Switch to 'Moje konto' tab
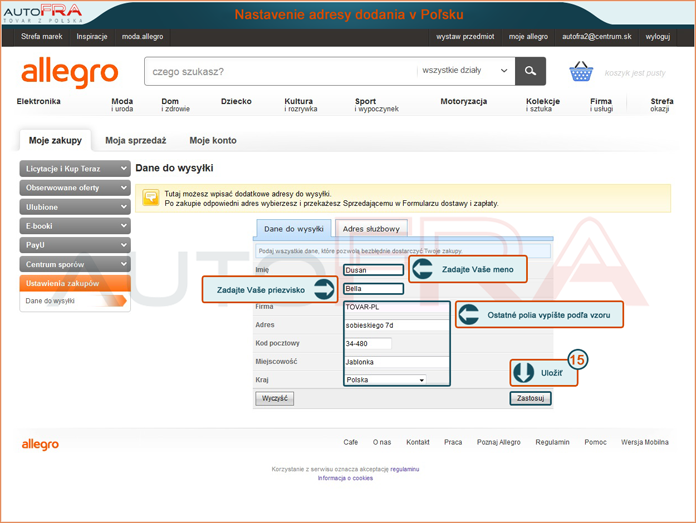This screenshot has width=696, height=523. pyautogui.click(x=213, y=140)
